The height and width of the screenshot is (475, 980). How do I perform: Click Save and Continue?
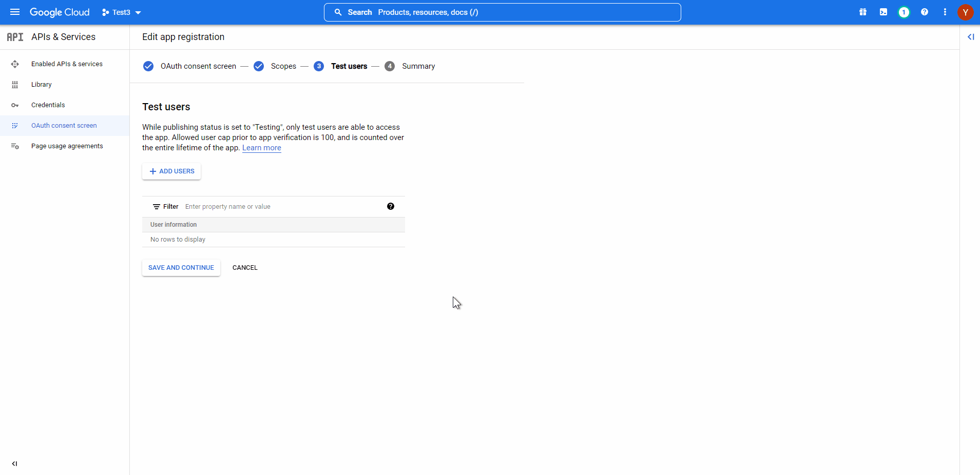(x=181, y=268)
